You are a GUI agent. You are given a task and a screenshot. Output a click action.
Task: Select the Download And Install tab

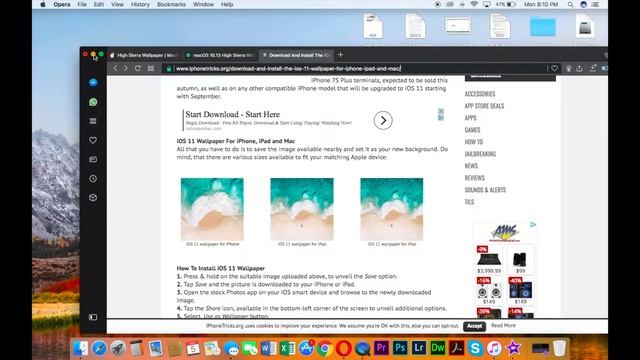296,55
